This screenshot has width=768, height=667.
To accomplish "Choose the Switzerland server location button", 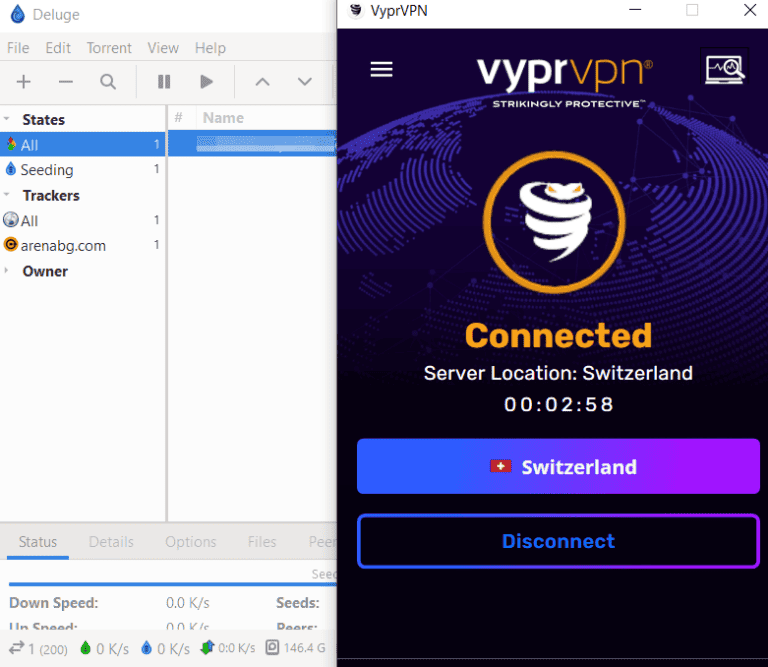I will click(558, 467).
